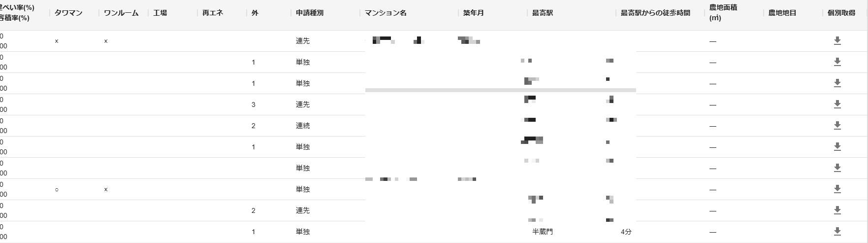Viewport: 868px width, 243px height.
Task: Click the download icon in the 半蔵門 row
Action: point(837,232)
